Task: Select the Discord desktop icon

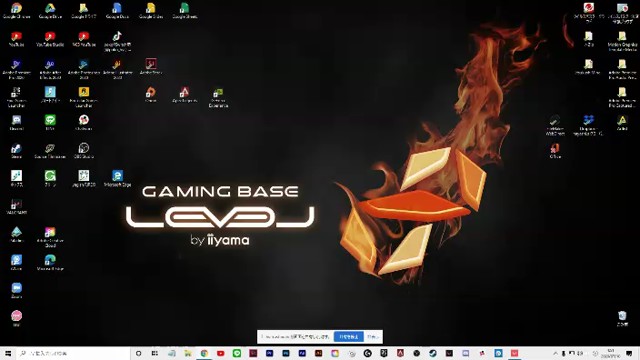Action: 16,122
